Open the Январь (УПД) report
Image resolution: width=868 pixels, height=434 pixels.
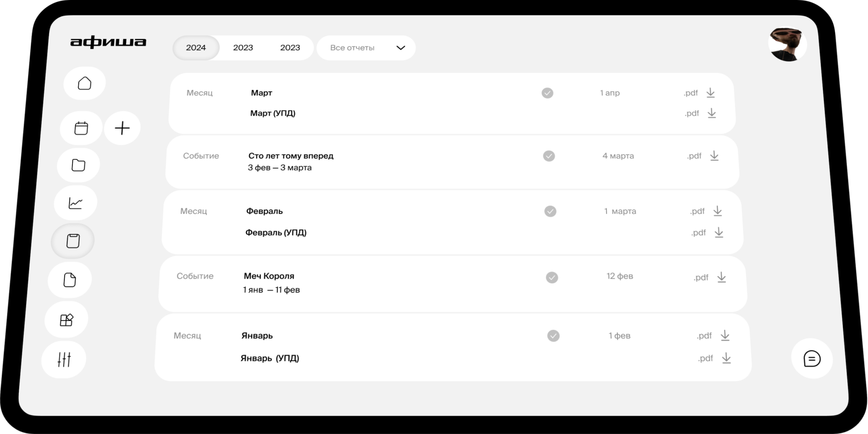[270, 358]
